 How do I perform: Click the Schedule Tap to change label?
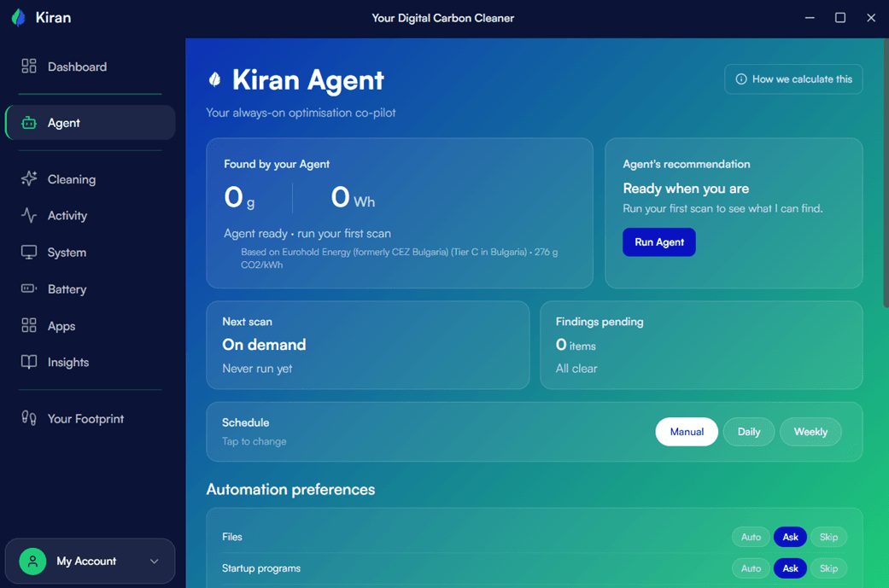coord(254,440)
